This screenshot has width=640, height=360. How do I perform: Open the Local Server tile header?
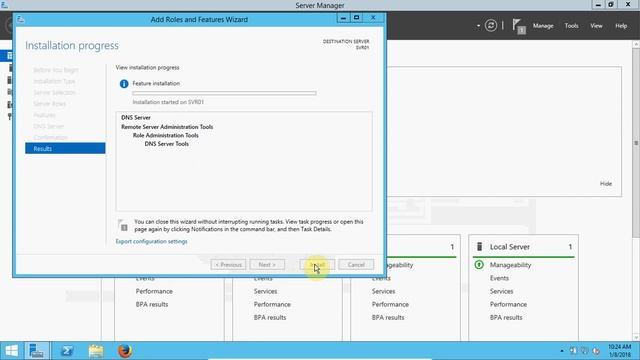[523, 247]
